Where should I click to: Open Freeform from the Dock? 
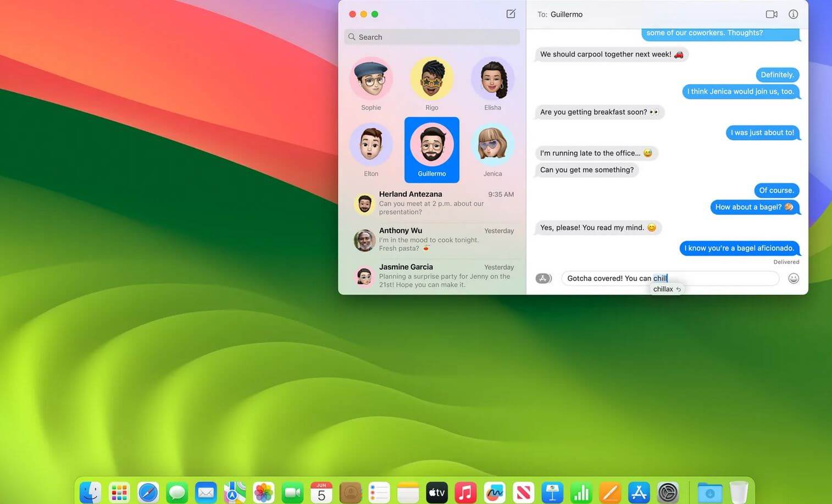495,492
